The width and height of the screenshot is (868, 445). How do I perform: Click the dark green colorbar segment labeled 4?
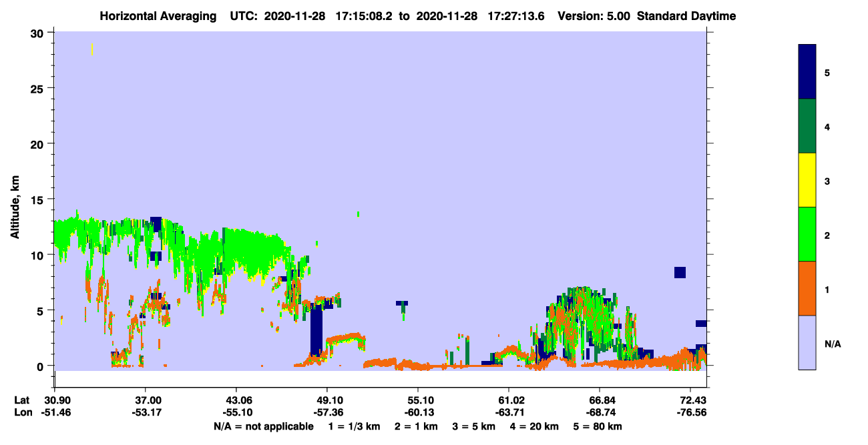pos(807,126)
